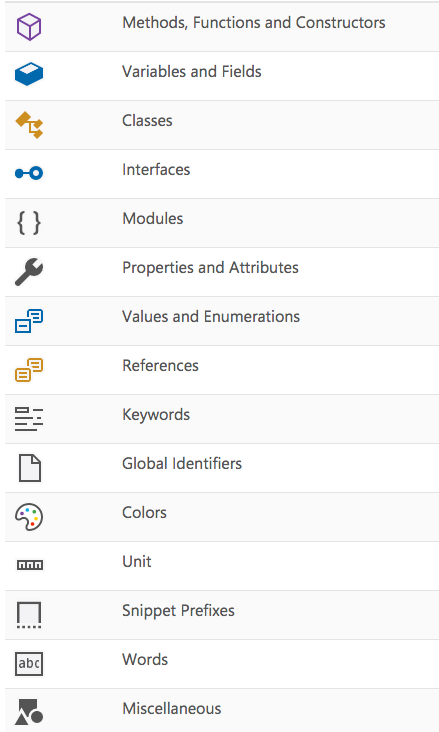The width and height of the screenshot is (439, 732).
Task: Click the Snippet Prefixes box icon
Action: (29, 615)
